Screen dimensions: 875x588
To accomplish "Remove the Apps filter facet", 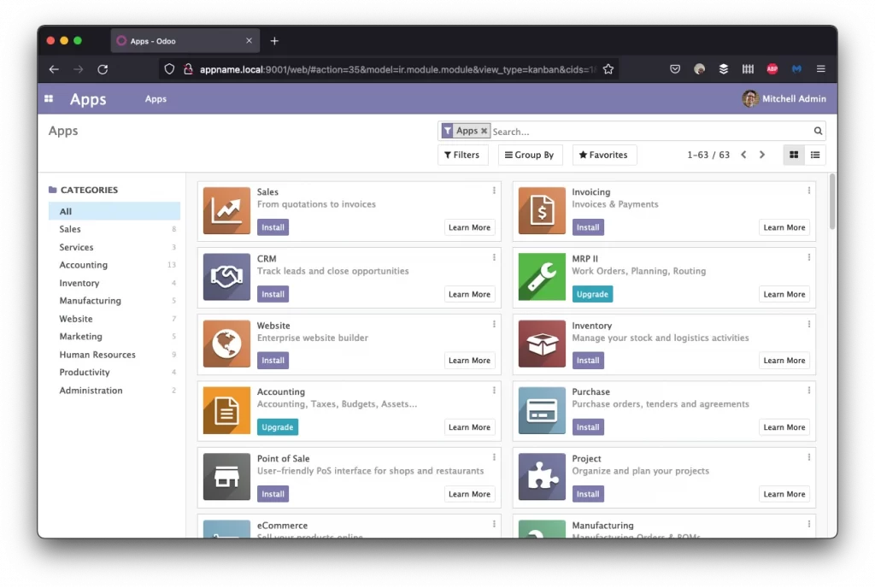I will (484, 131).
